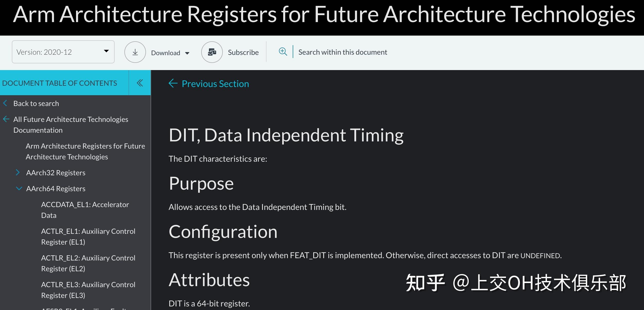
Task: Click the magnifier search icon
Action: point(283,52)
